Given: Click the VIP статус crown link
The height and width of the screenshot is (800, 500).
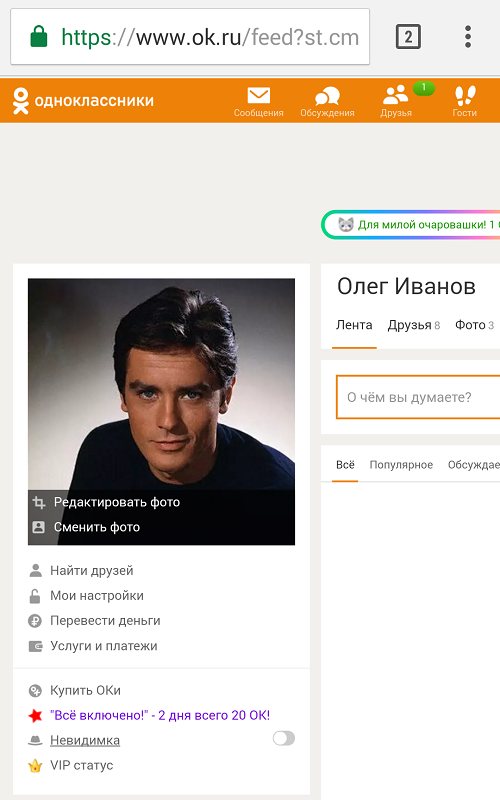Looking at the screenshot, I should tap(82, 765).
